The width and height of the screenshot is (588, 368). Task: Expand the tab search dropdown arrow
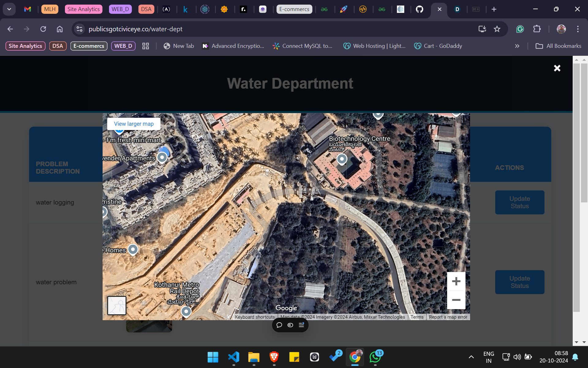point(9,9)
